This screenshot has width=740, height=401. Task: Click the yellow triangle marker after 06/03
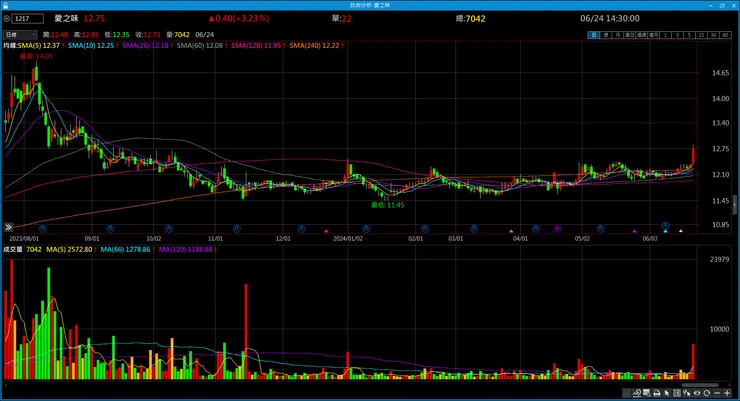click(681, 231)
